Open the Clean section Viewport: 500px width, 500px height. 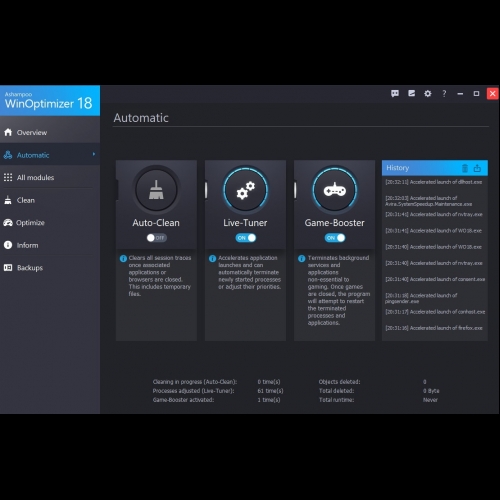pyautogui.click(x=50, y=200)
